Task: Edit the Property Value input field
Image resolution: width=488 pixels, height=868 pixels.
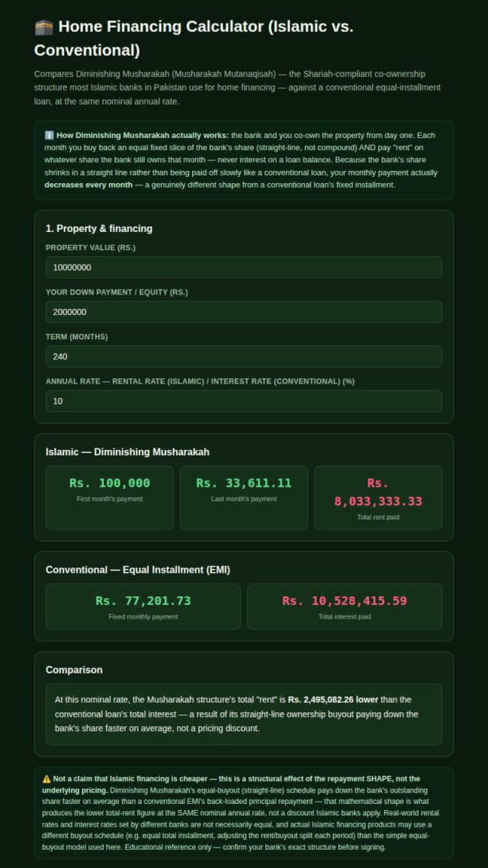Action: (x=243, y=268)
